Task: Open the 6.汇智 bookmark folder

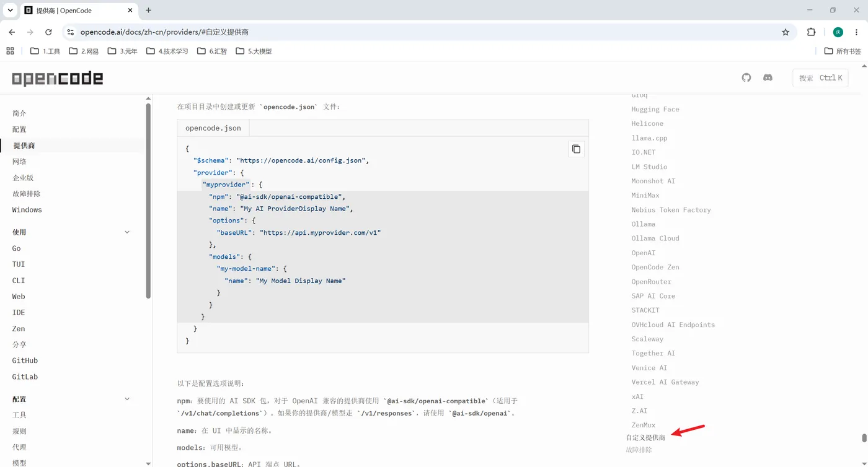Action: [x=212, y=51]
